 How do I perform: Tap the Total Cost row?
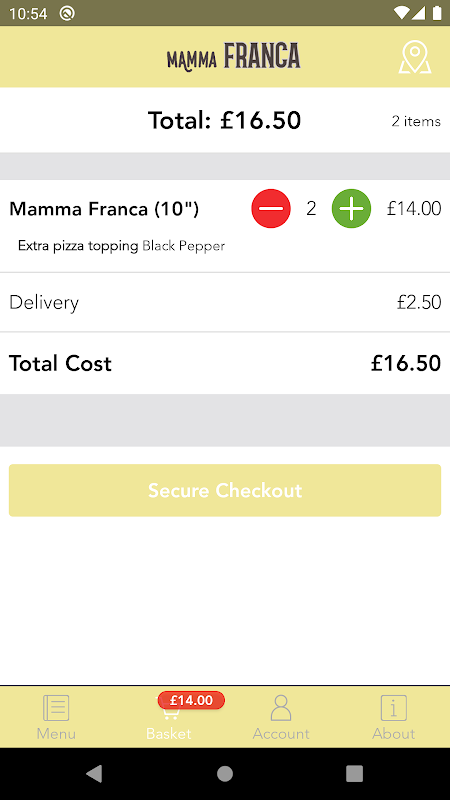click(x=225, y=363)
